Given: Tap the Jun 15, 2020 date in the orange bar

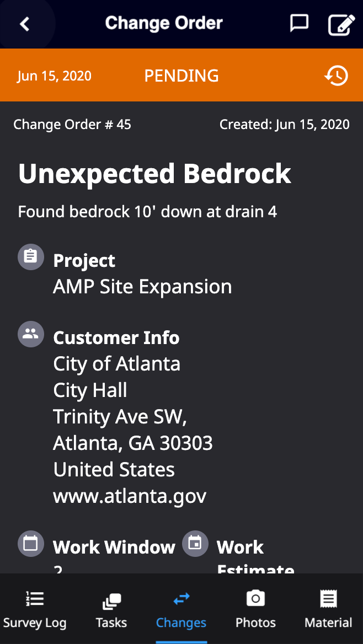Looking at the screenshot, I should coord(54,76).
